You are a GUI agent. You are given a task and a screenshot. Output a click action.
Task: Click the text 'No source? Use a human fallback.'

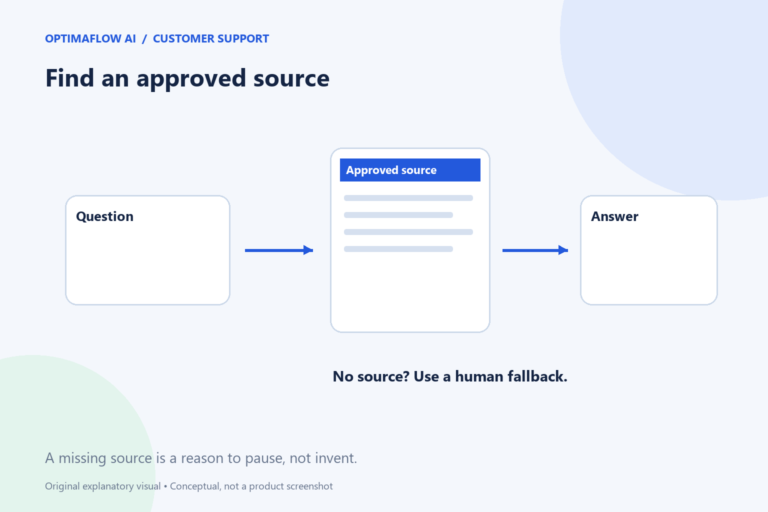coord(450,376)
